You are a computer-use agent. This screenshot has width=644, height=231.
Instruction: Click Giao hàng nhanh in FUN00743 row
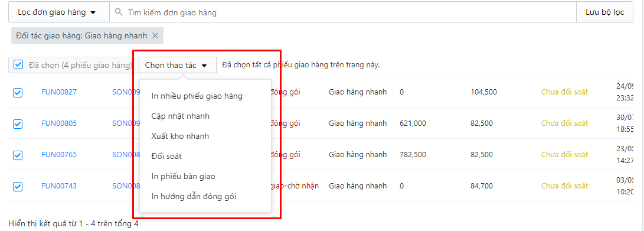pyautogui.click(x=358, y=186)
